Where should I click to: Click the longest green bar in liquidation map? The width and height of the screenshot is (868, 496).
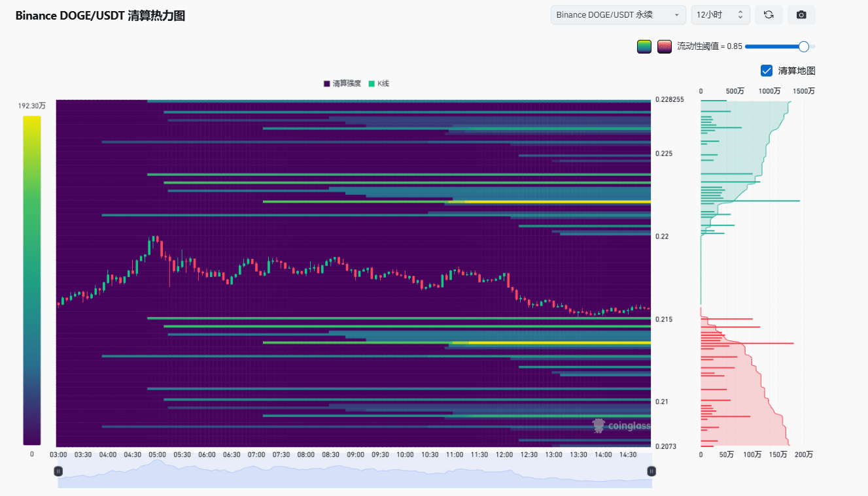pos(750,201)
